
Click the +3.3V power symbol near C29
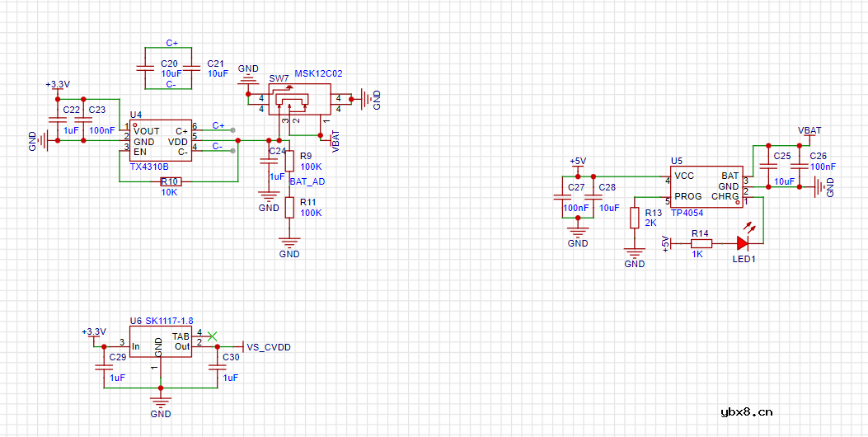[x=94, y=331]
